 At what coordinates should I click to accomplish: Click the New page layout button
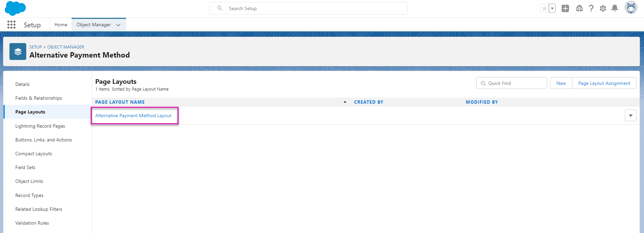561,83
